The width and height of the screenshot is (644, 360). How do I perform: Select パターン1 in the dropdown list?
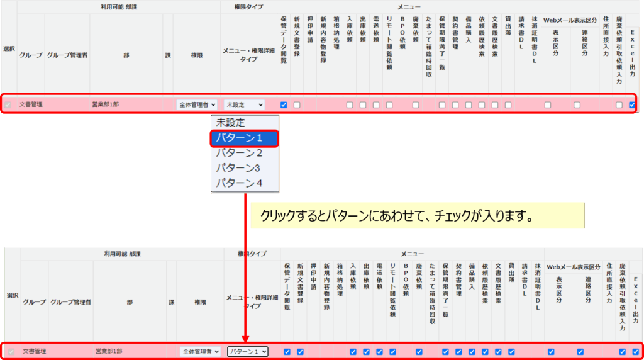(244, 137)
